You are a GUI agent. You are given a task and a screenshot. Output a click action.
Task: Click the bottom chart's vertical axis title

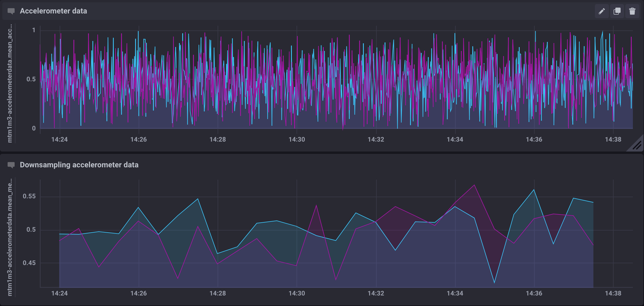(x=10, y=238)
